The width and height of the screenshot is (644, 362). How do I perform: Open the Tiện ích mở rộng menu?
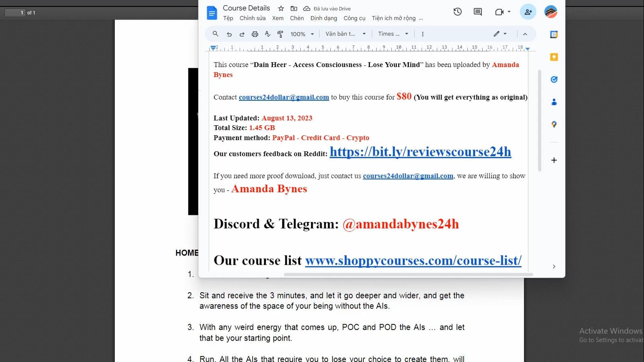click(x=393, y=18)
